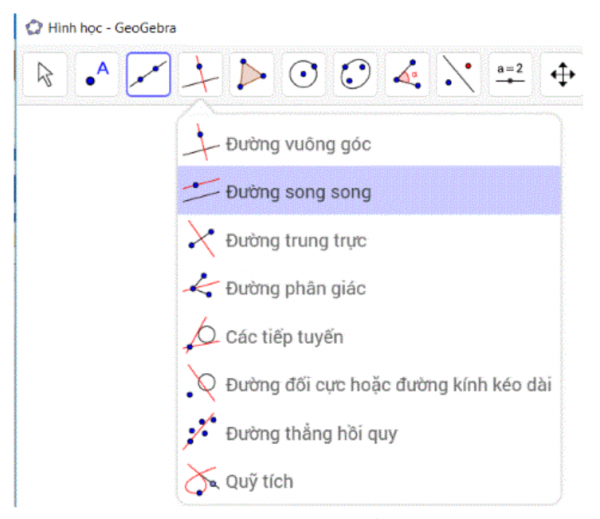
Task: Select the Circle with center tool
Action: pyautogui.click(x=303, y=74)
